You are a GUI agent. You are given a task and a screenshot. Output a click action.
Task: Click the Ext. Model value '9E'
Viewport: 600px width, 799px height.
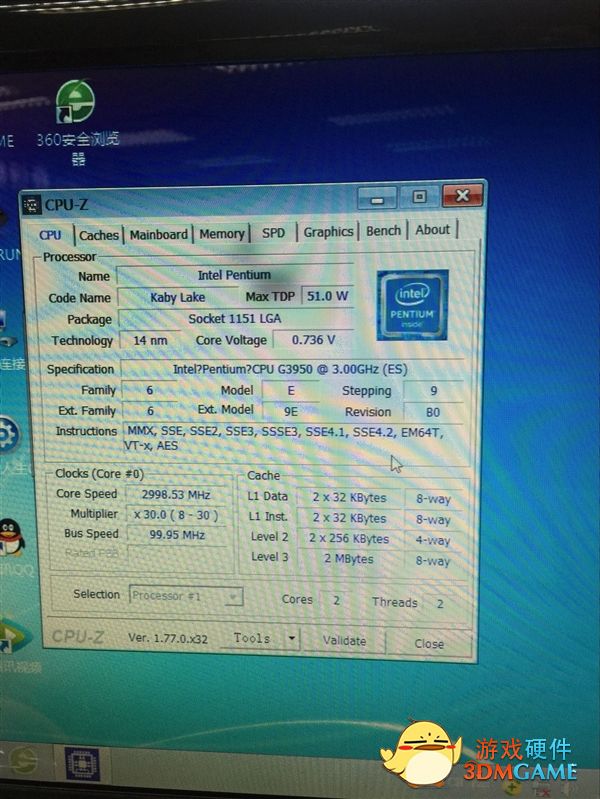coord(291,411)
